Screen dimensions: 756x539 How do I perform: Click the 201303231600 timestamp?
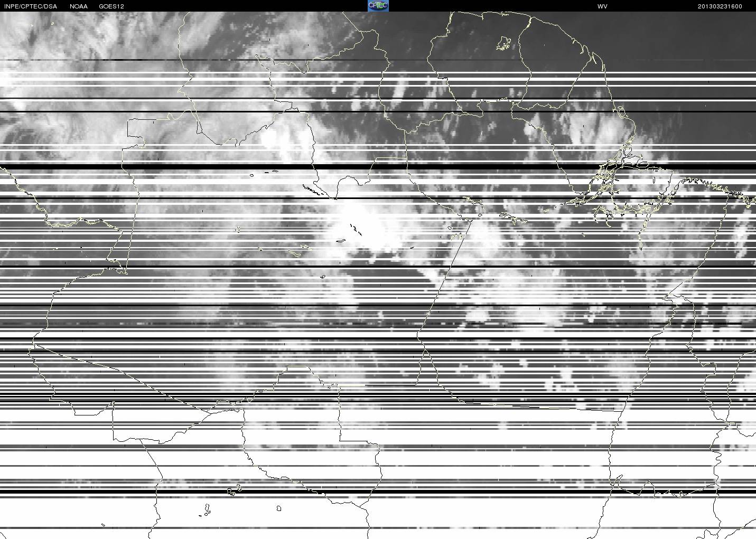pos(720,6)
